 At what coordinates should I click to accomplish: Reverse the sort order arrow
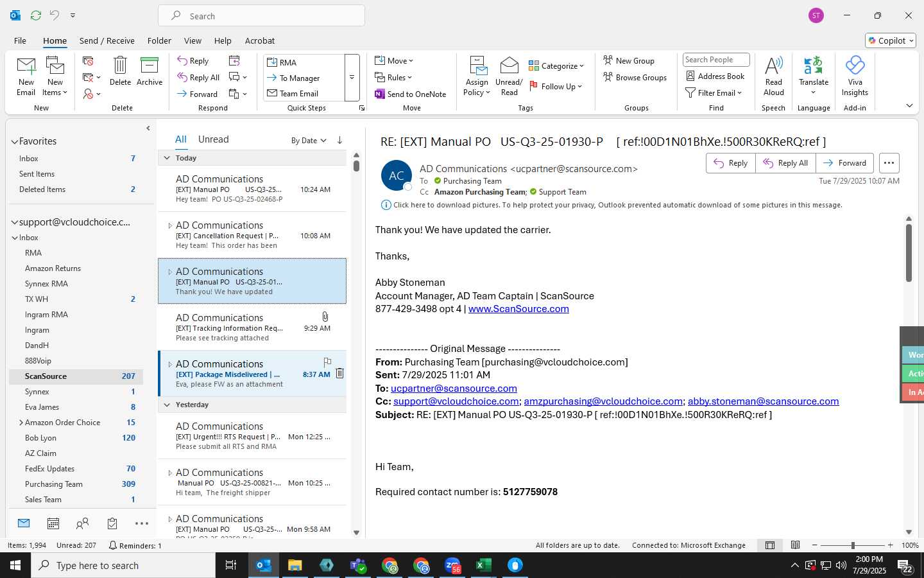point(339,140)
